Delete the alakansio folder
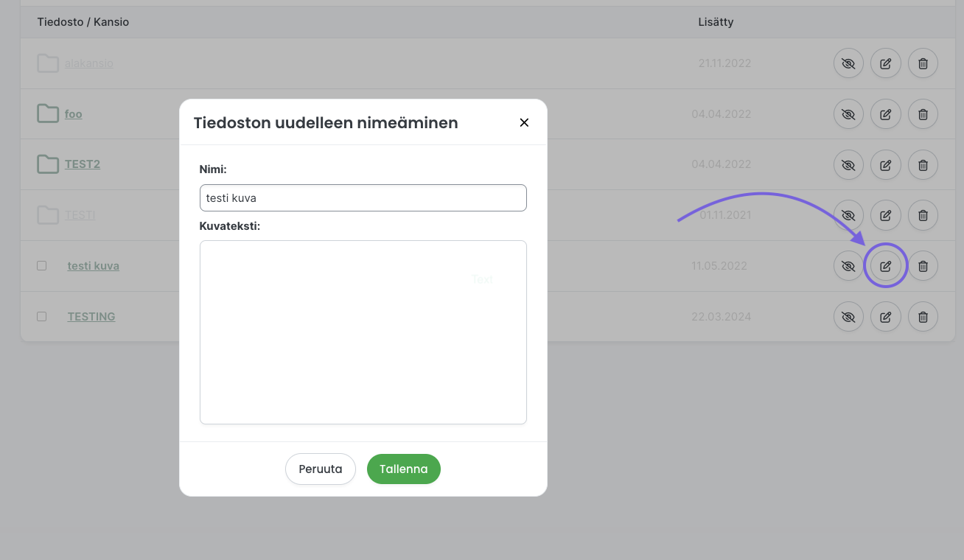 point(923,63)
